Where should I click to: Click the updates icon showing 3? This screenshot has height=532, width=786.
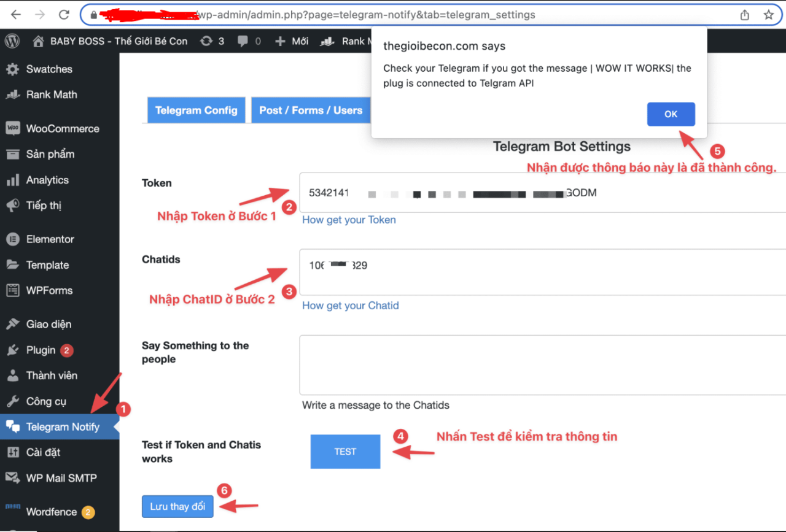coord(207,41)
